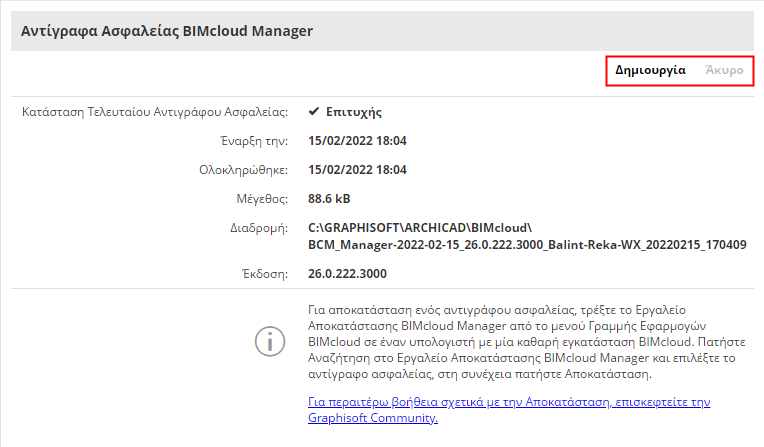Click the restore instructions paragraph
This screenshot has width=764, height=447.
click(x=527, y=342)
